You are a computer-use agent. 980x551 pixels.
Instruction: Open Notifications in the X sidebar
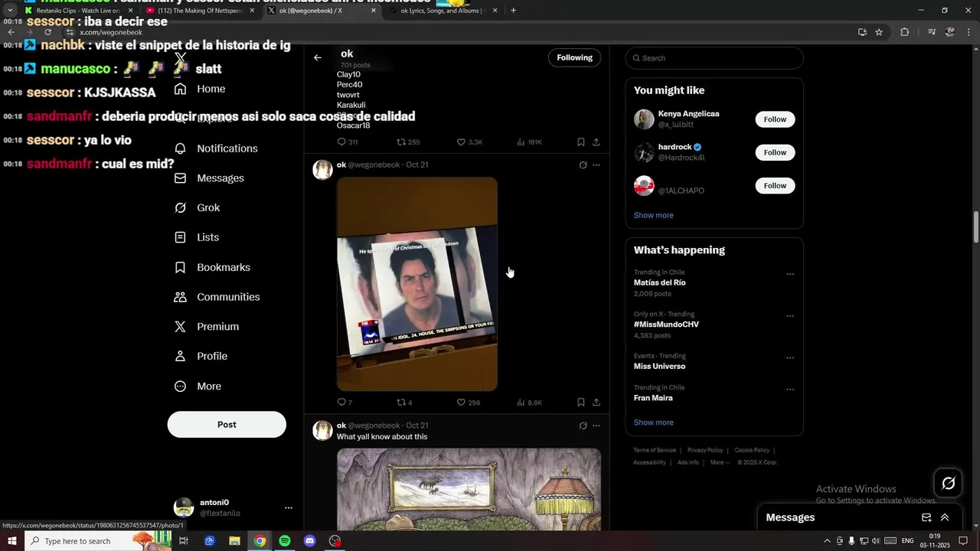[216, 148]
